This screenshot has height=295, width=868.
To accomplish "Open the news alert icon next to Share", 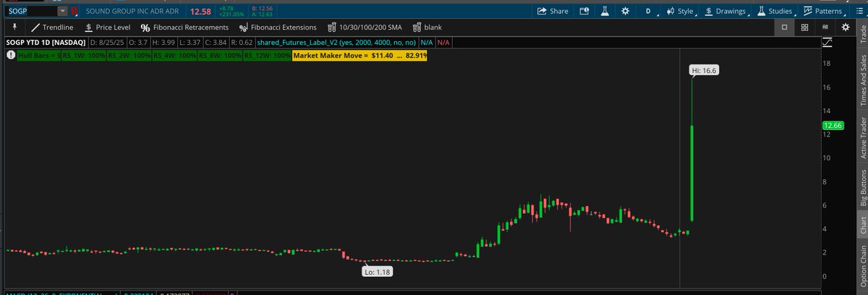I will coord(584,11).
